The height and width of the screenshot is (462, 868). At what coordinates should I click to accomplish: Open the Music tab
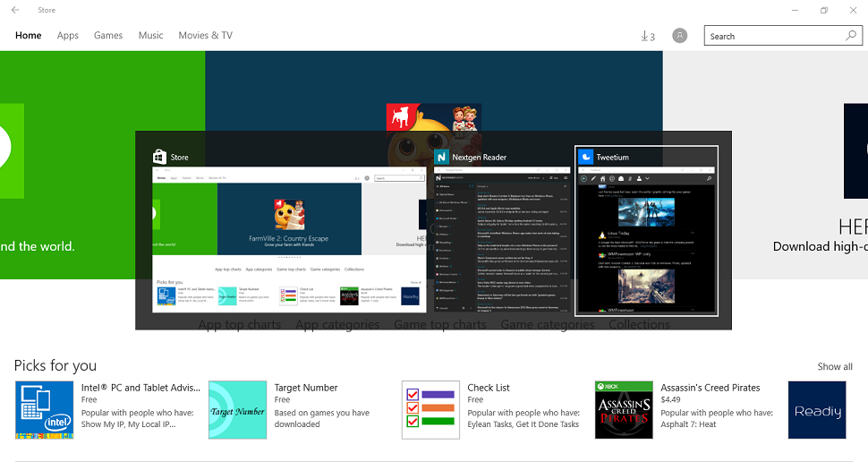pyautogui.click(x=150, y=36)
